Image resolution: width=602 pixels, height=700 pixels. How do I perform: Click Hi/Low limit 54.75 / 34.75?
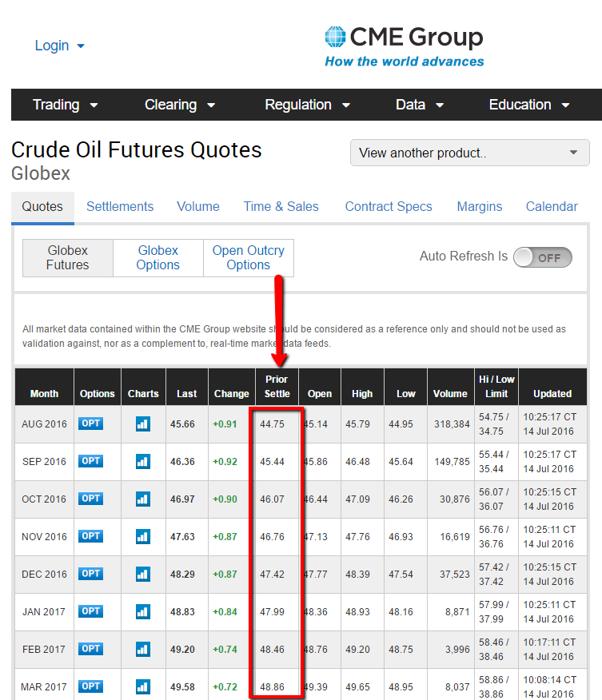493,424
